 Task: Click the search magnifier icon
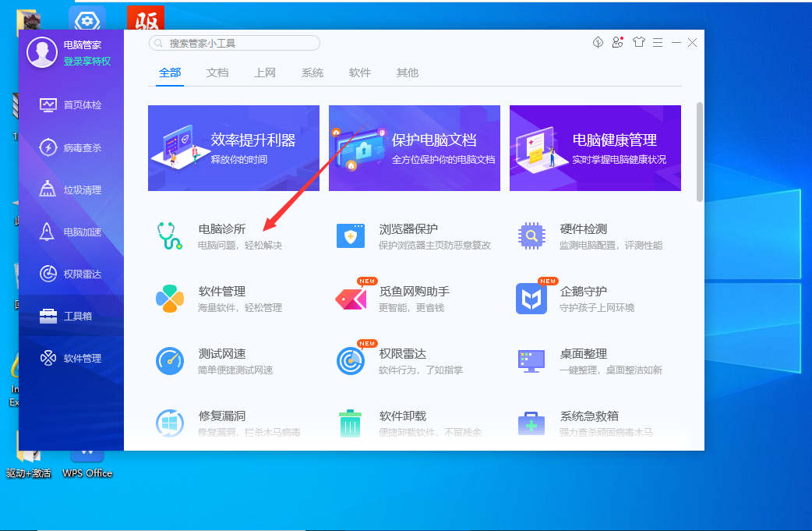(x=158, y=43)
